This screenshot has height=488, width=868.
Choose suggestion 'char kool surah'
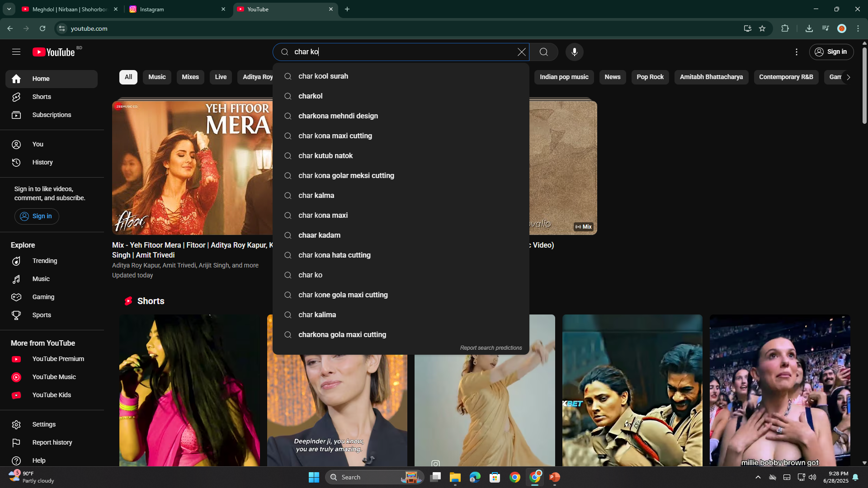(401, 76)
